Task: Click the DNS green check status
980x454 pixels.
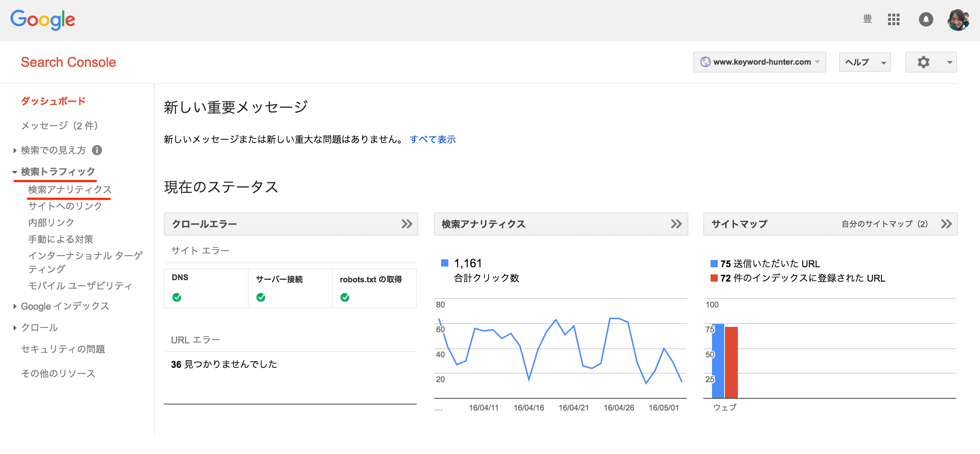Action: click(176, 297)
